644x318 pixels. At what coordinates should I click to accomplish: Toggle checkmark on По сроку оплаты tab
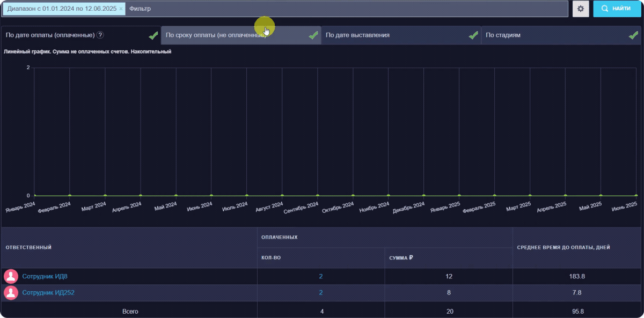(x=313, y=35)
